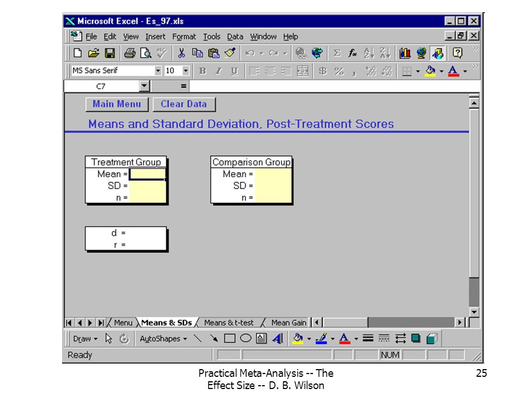
Task: Click the AutoSum sigma icon
Action: (337, 53)
